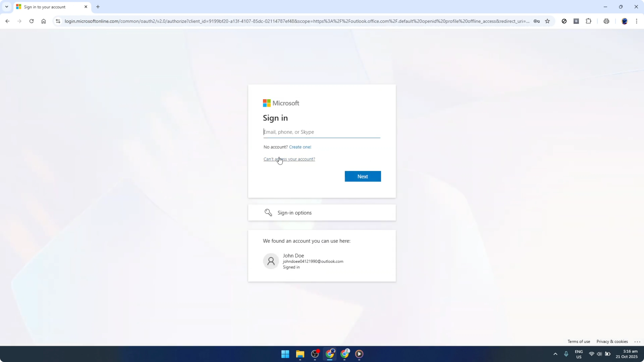
Task: Click the address bar URL
Action: (297, 21)
